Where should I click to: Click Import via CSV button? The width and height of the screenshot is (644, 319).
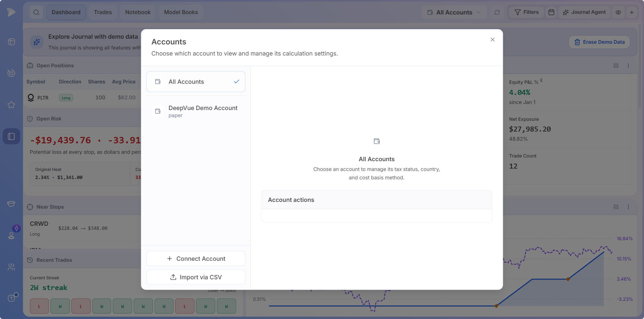point(196,277)
